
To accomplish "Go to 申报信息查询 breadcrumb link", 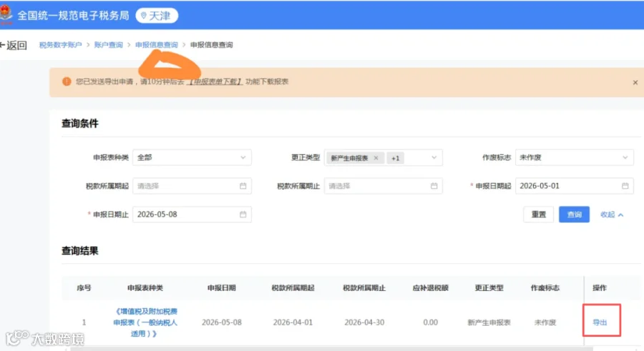I will pyautogui.click(x=157, y=45).
